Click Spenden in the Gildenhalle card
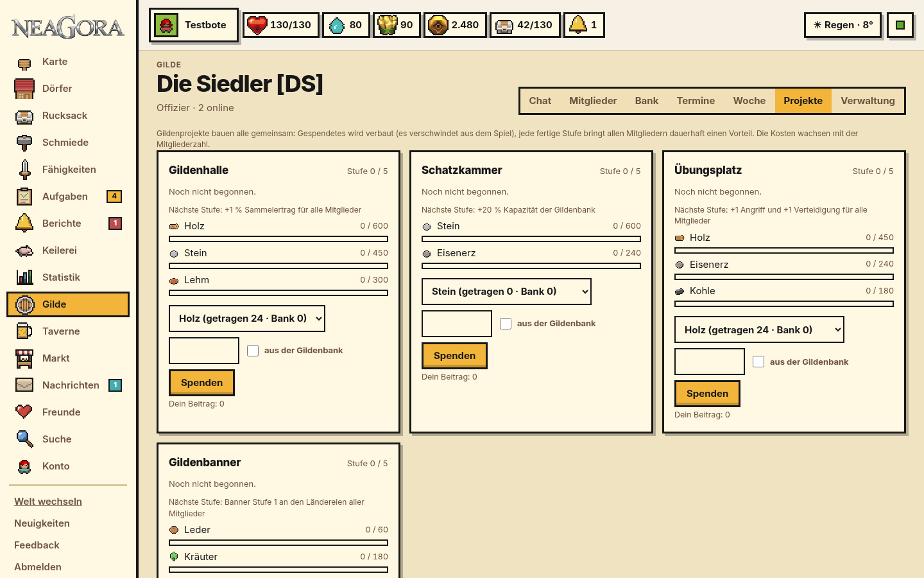 click(x=201, y=383)
